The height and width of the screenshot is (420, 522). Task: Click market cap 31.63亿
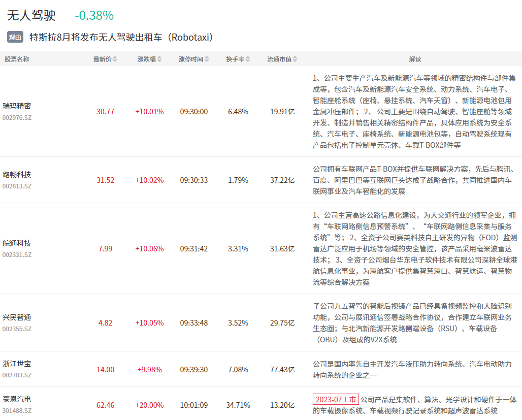[x=282, y=249]
